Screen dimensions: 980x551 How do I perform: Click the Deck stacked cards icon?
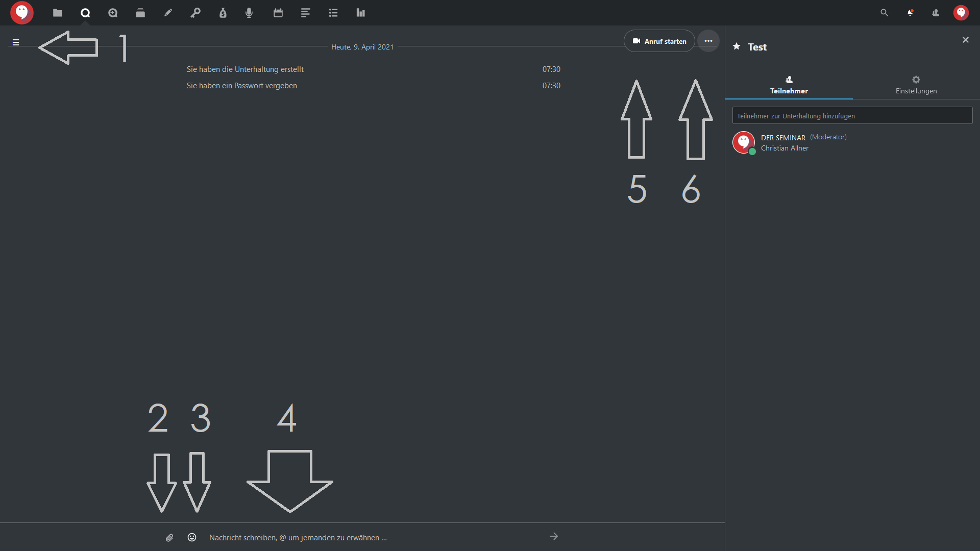[x=140, y=13]
